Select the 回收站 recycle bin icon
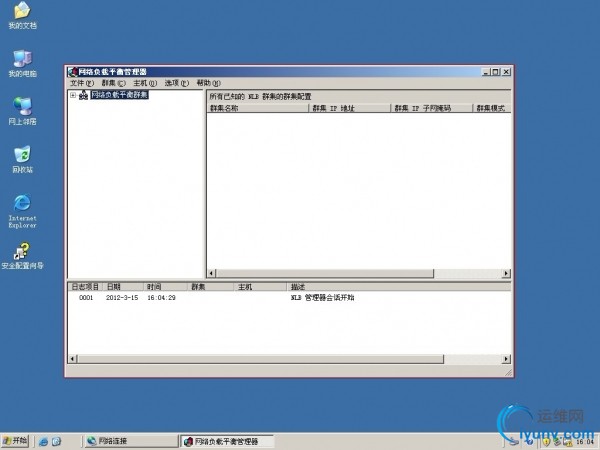Viewport: 600px width, 450px height. 22,159
